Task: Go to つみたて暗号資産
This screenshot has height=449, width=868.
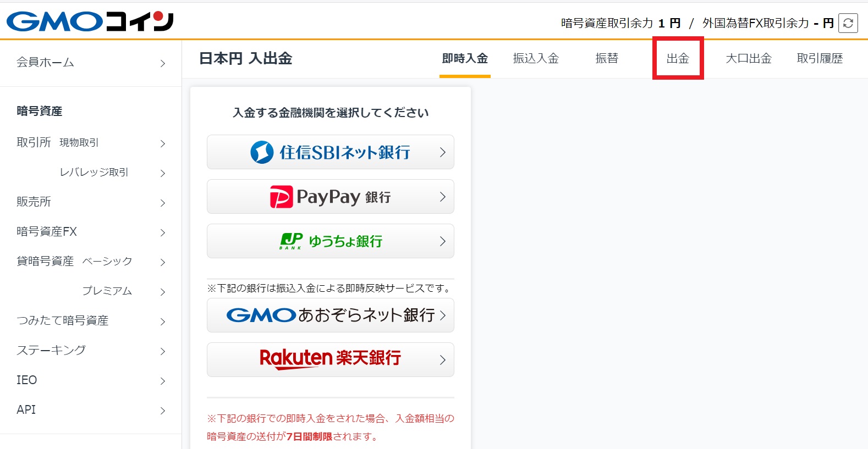Action: (91, 321)
